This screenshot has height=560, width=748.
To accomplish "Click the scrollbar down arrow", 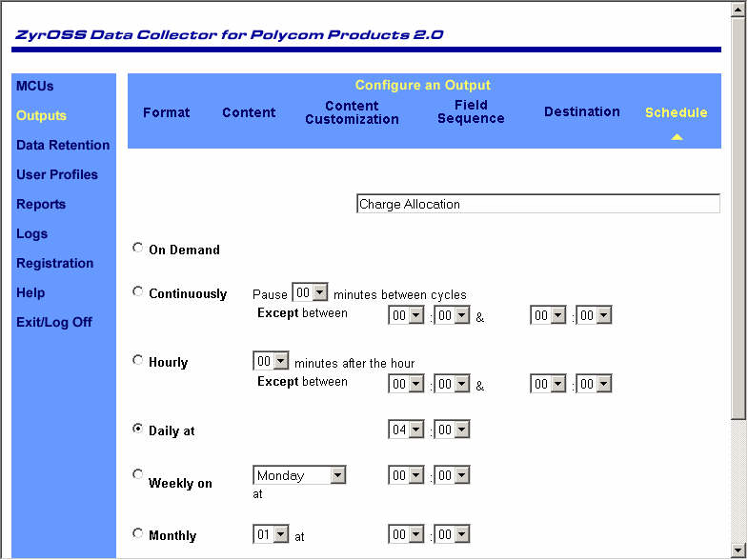I will pyautogui.click(x=738, y=549).
